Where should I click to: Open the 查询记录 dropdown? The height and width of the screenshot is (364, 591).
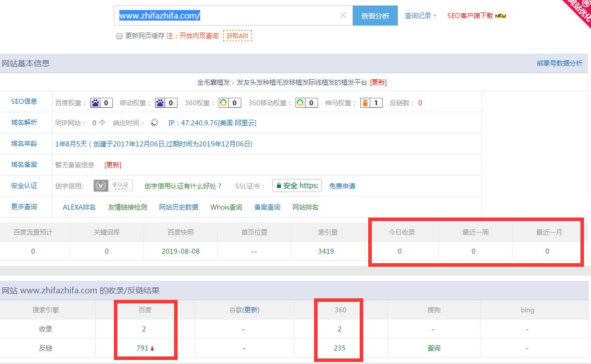420,16
